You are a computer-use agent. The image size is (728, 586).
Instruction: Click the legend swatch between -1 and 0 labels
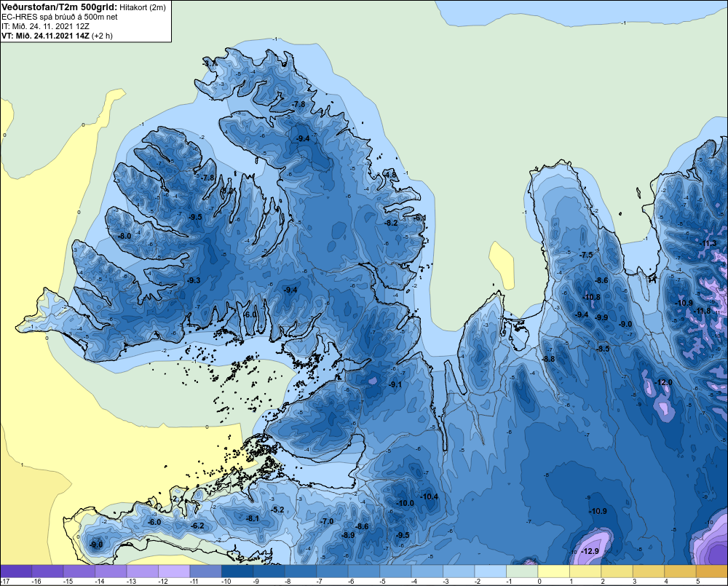[x=522, y=571]
